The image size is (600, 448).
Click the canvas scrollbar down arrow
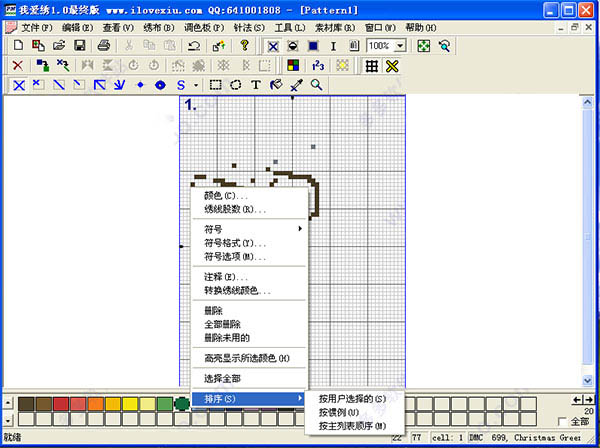click(x=587, y=380)
